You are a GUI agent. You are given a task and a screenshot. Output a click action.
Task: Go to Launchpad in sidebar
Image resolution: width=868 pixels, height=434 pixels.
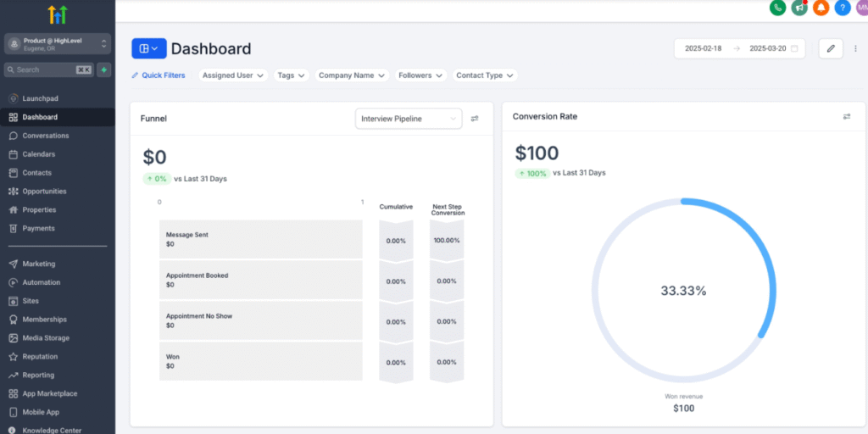[x=58, y=98]
